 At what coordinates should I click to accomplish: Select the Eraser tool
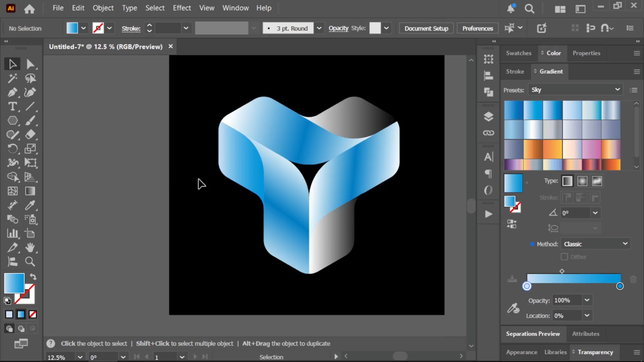(x=30, y=135)
